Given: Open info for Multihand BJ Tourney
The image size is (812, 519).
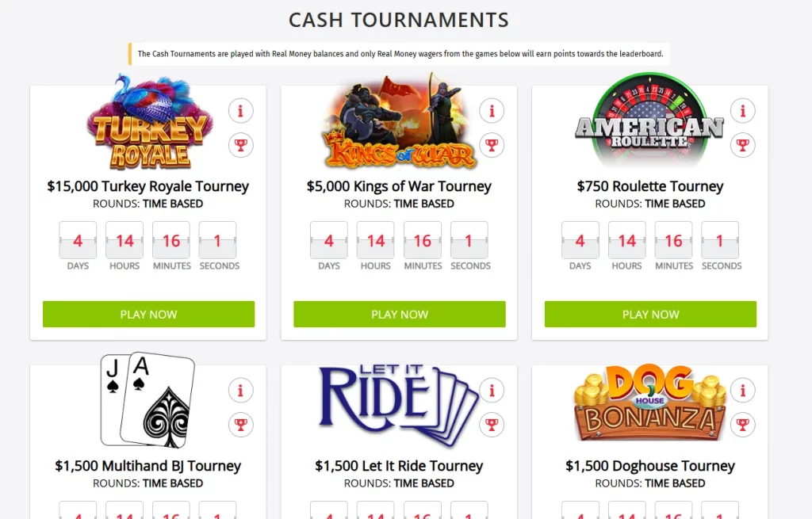Looking at the screenshot, I should click(x=241, y=390).
